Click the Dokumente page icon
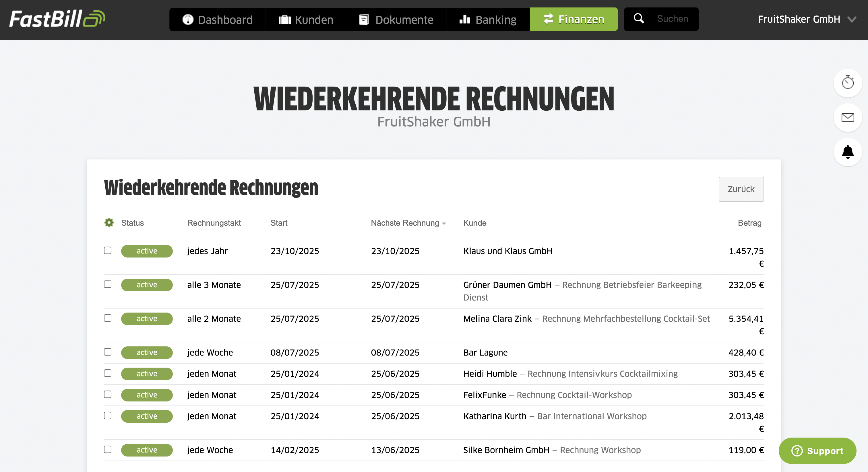The width and height of the screenshot is (868, 472). click(364, 19)
